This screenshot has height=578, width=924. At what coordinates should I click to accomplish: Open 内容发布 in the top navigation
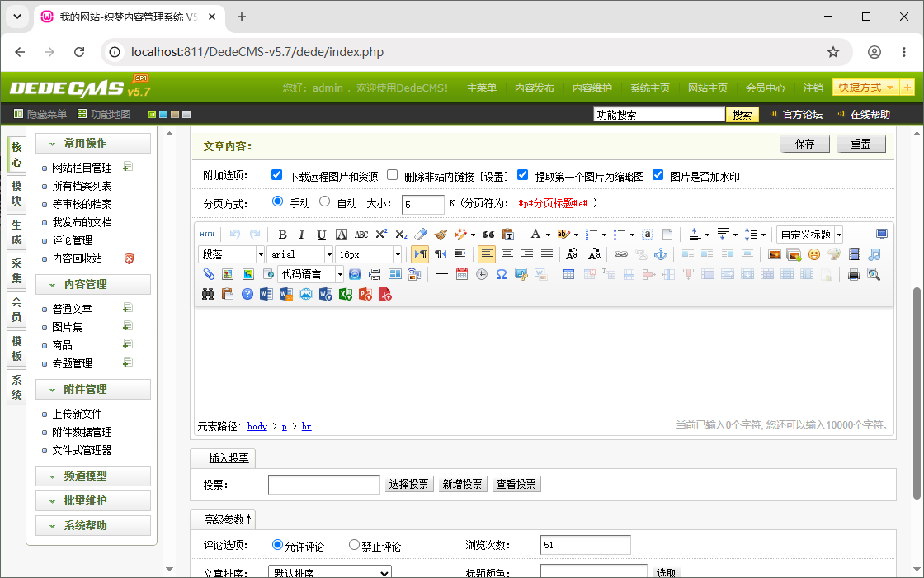(535, 88)
